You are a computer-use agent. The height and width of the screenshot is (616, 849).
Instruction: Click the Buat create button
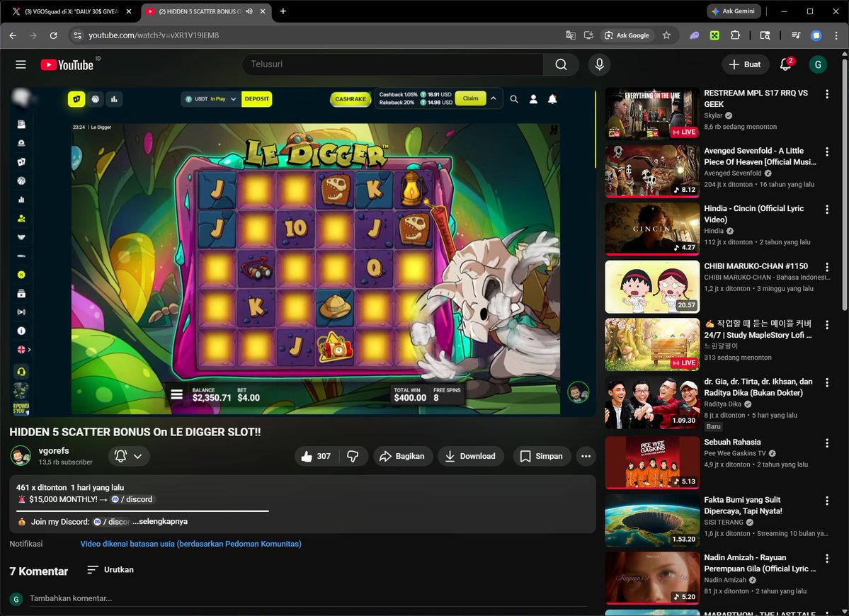click(x=745, y=64)
